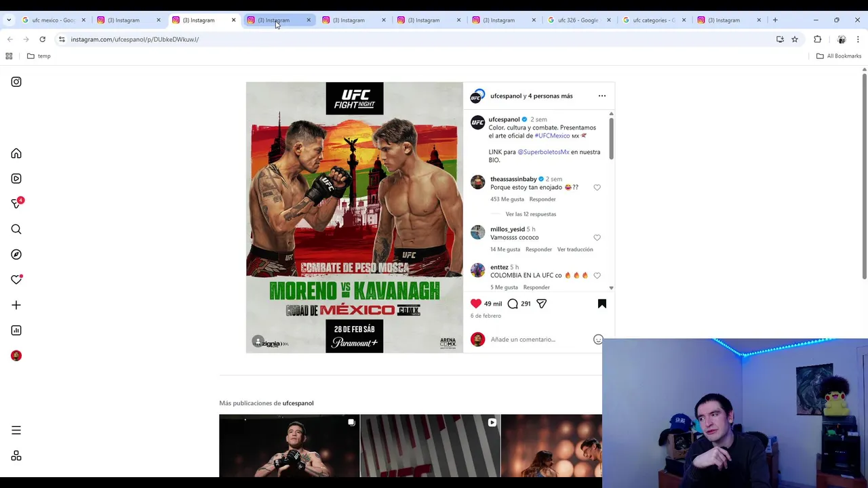Screen dimensions: 868x488
Task: View '453 Me gusta' on comment
Action: (507, 199)
